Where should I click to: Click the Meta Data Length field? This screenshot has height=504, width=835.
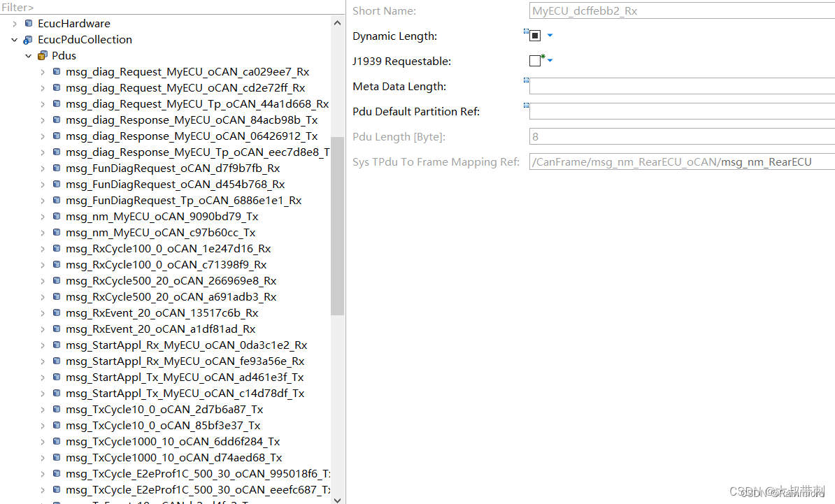pyautogui.click(x=682, y=86)
